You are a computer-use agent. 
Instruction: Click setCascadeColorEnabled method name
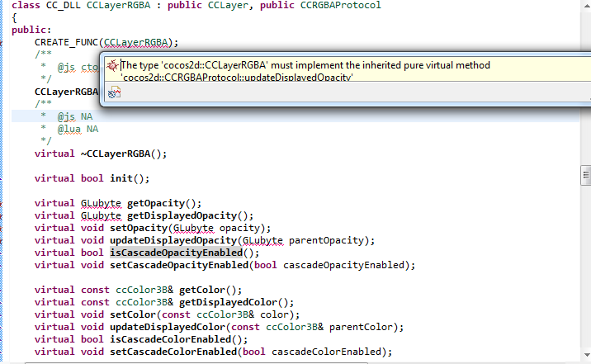coord(173,352)
